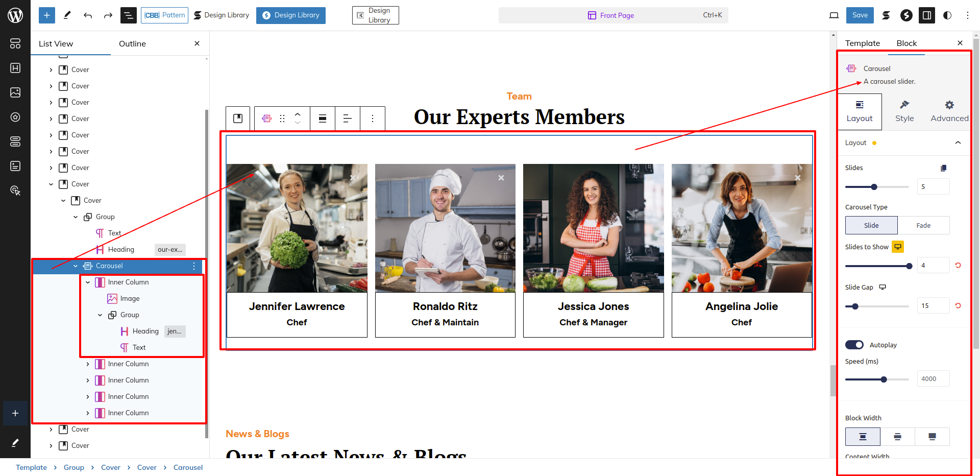Select Fade carousel type
This screenshot has height=476, width=980.
coord(923,225)
